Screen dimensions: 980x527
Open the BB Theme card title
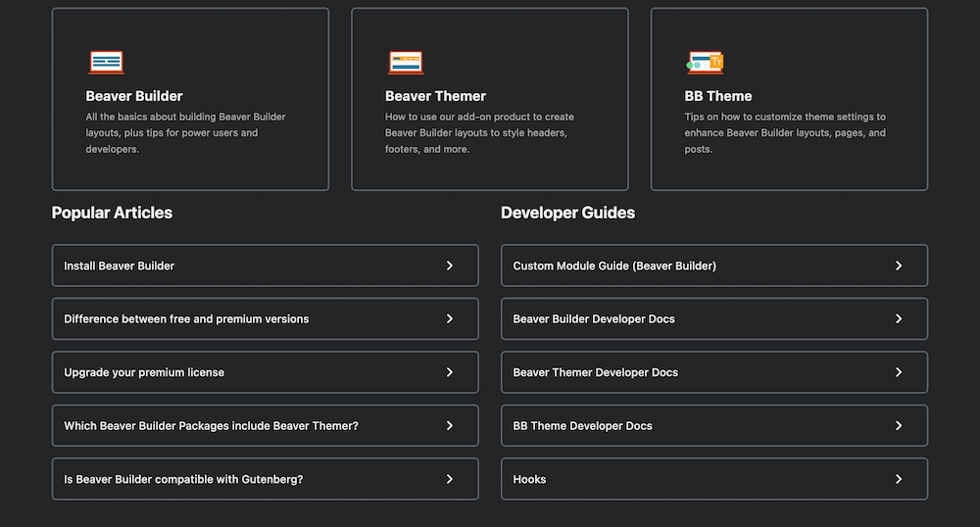click(718, 96)
